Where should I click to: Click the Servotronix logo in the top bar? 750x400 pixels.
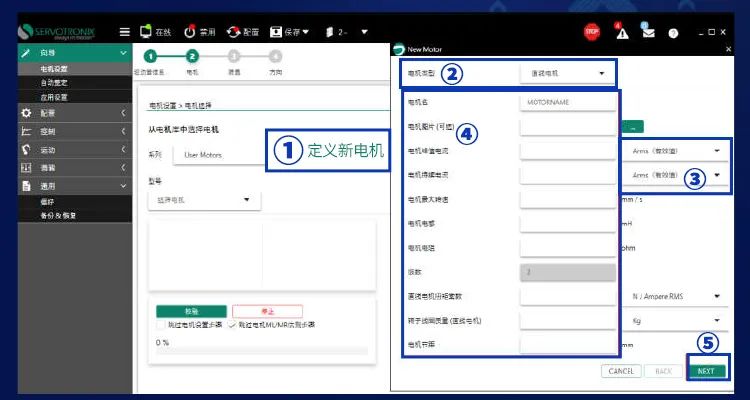tap(56, 32)
